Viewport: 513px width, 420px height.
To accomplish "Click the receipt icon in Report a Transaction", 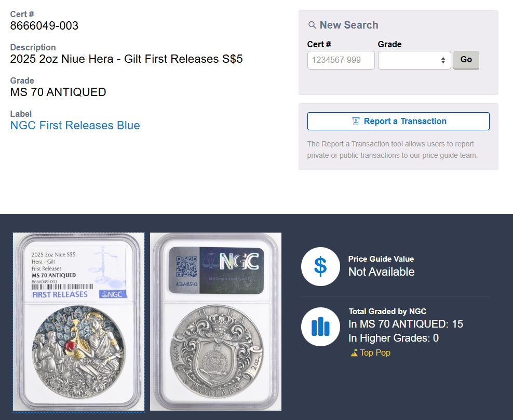I will pyautogui.click(x=356, y=121).
